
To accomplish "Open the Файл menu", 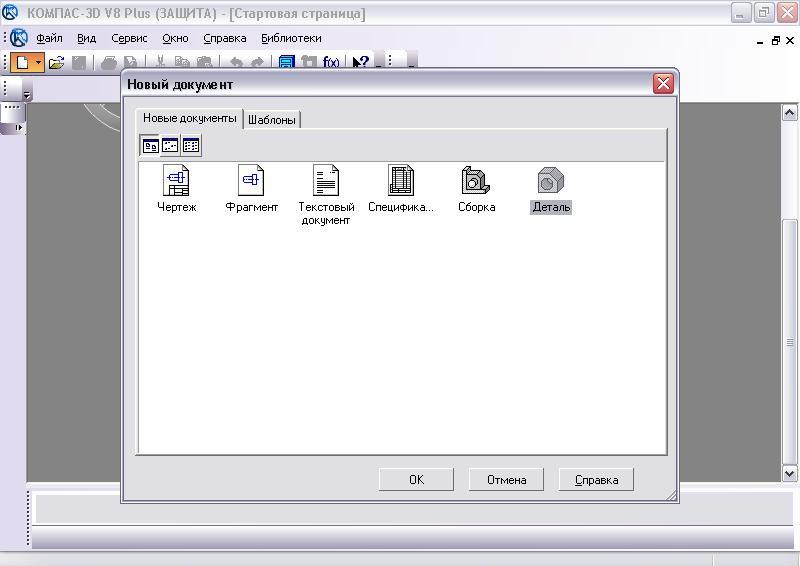I will (49, 38).
